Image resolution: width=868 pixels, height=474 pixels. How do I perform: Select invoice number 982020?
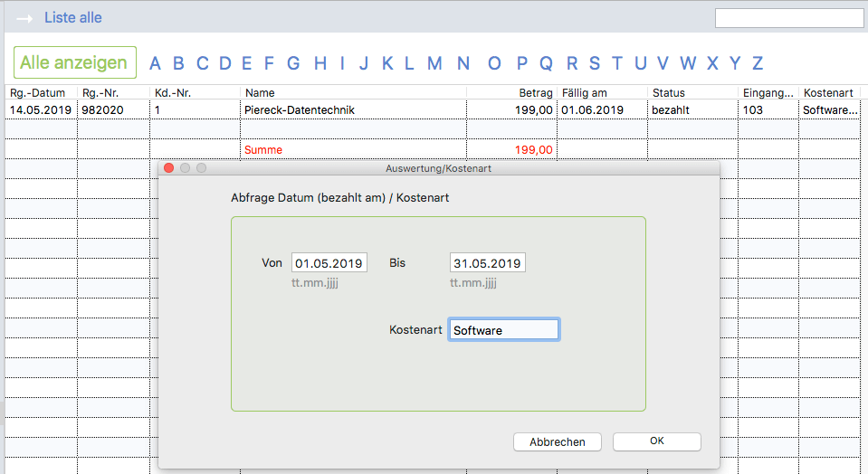pyautogui.click(x=113, y=110)
